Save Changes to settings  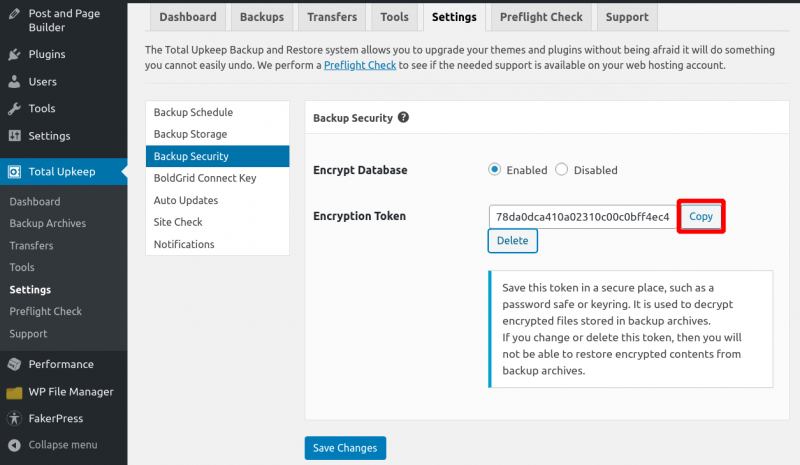(345, 448)
